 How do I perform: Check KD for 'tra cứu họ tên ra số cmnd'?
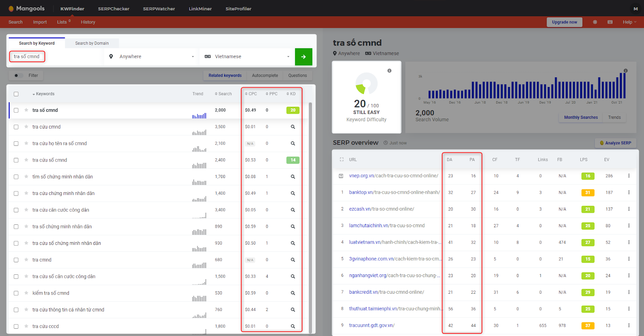(x=293, y=143)
